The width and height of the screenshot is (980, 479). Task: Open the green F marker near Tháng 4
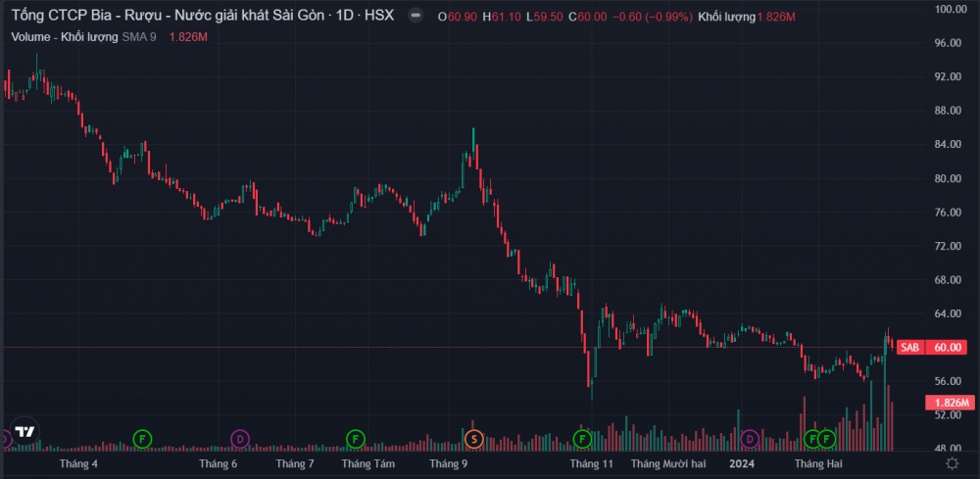point(142,439)
